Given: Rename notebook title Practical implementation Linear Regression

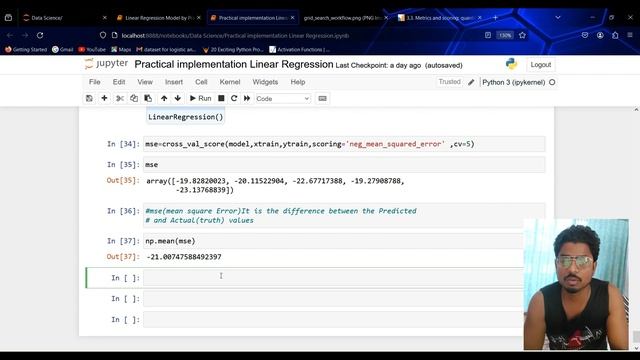Looking at the screenshot, I should point(234,64).
